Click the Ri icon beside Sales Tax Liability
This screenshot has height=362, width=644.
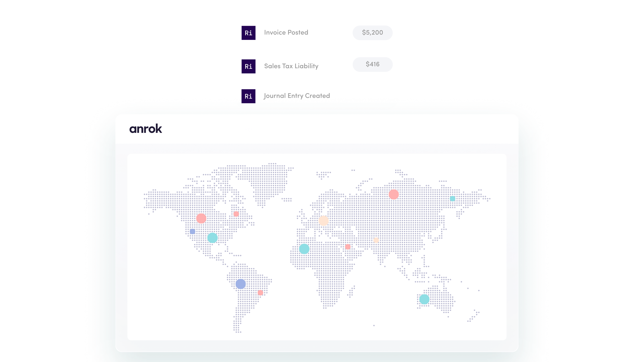point(248,66)
